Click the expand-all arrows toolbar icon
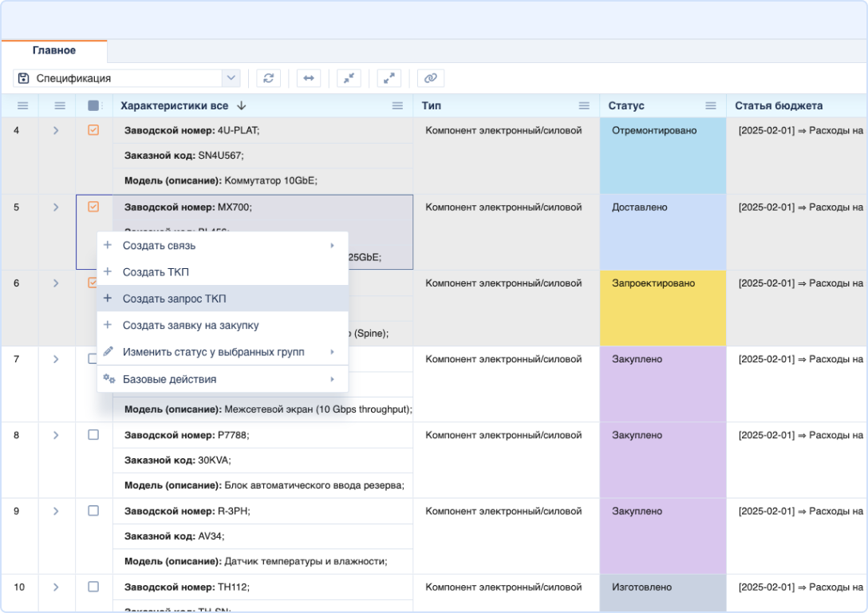 (389, 78)
